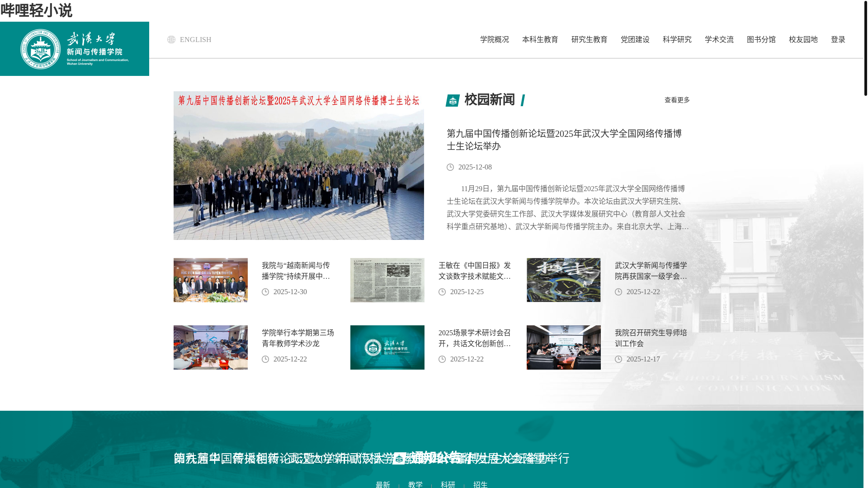
Task: Open the 中国日报 newspaper clipping thumbnail
Action: tap(387, 280)
